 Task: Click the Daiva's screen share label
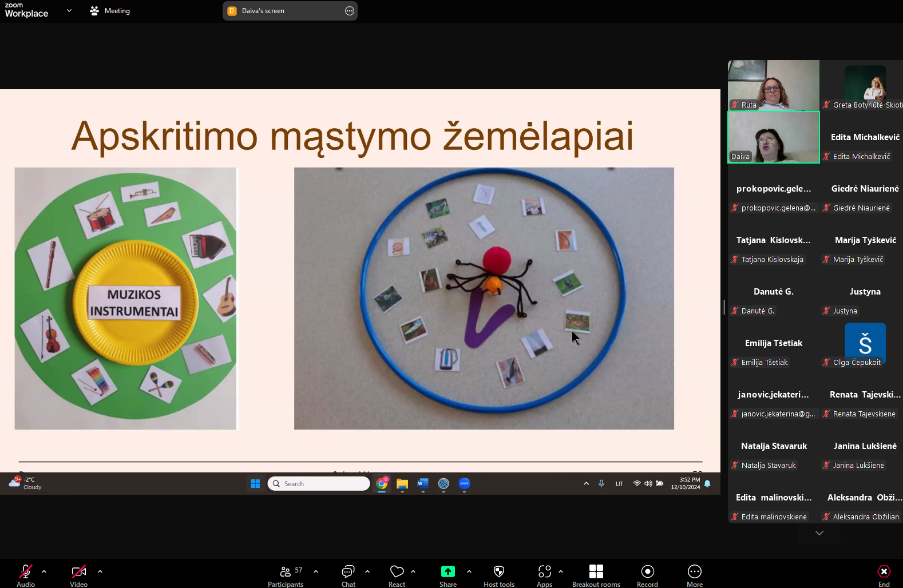click(263, 11)
